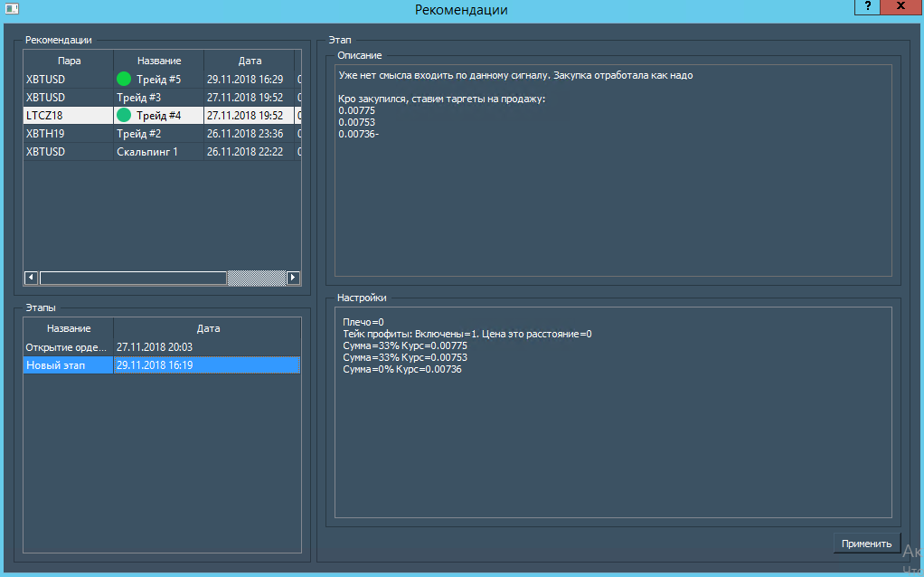The width and height of the screenshot is (924, 577).
Task: Sort recommendations by the Пара column header
Action: click(x=69, y=61)
